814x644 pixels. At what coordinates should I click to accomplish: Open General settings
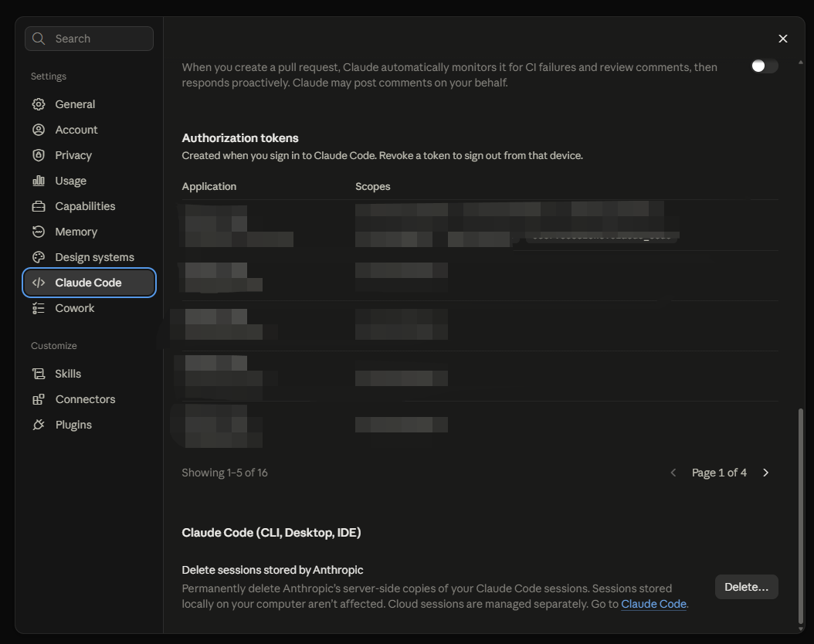point(90,104)
